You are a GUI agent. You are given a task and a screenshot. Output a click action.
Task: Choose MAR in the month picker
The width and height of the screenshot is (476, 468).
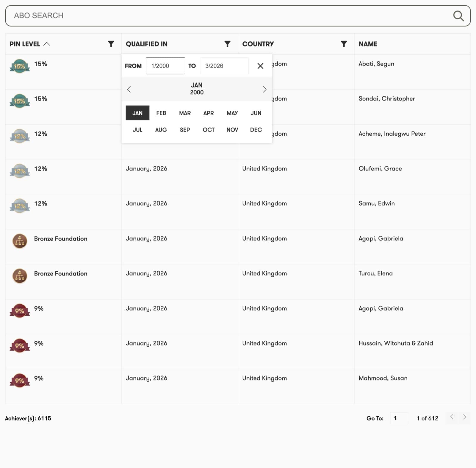click(185, 113)
